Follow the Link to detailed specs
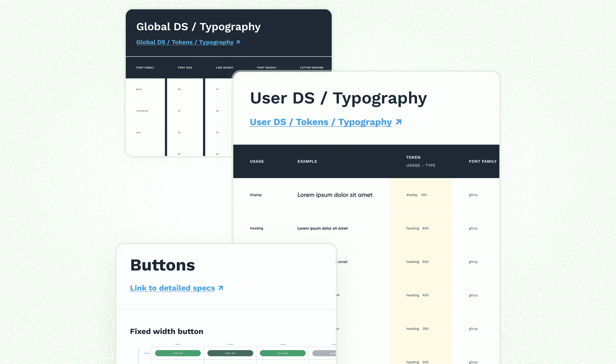This screenshot has width=616, height=364. 172,288
